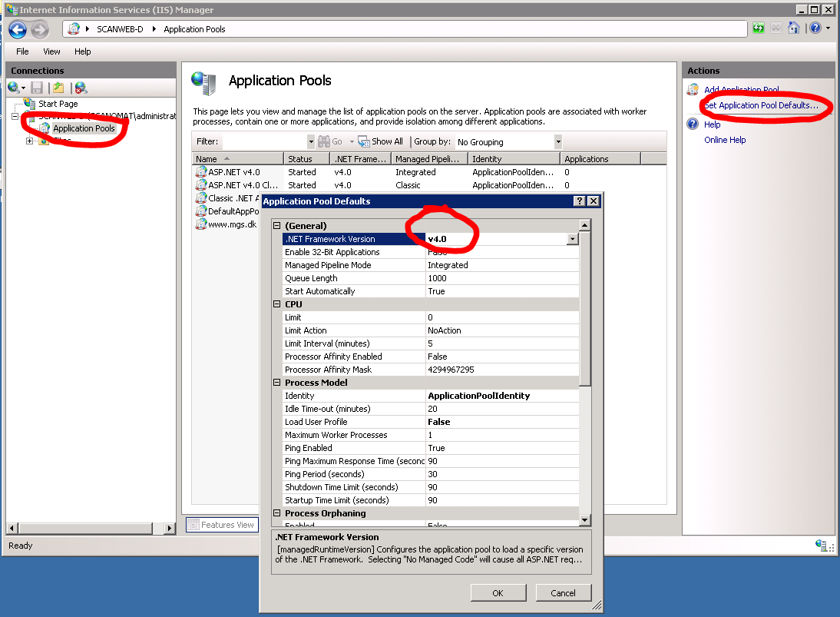840x617 pixels.
Task: Open the .NET Framework Version dropdown
Action: pos(571,239)
